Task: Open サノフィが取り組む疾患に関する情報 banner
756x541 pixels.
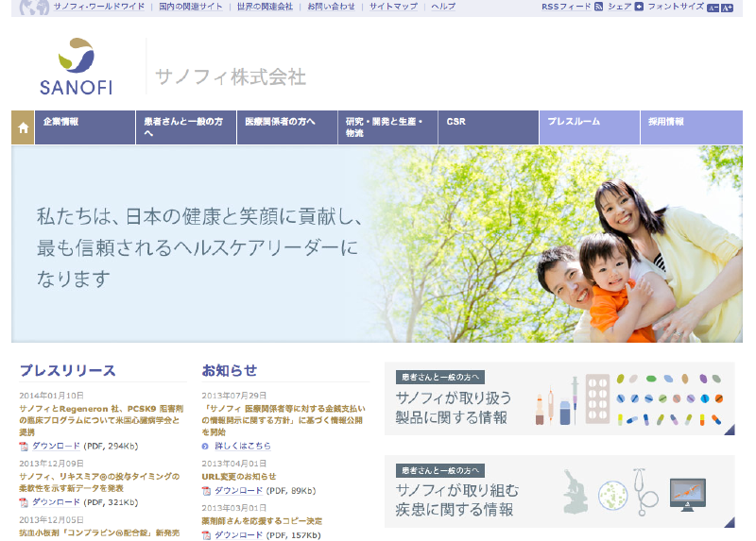Action: coord(559,491)
